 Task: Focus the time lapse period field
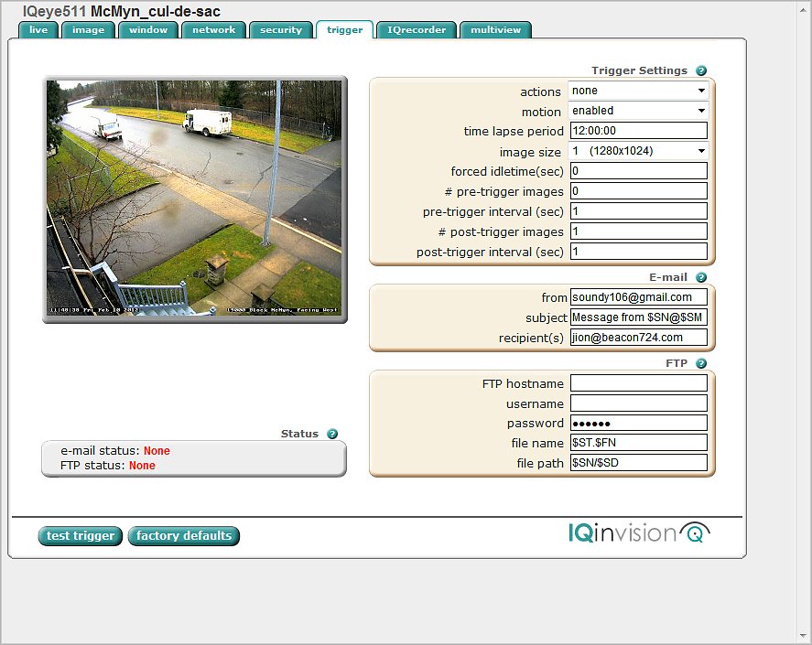638,131
